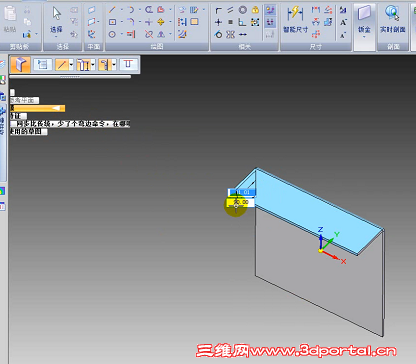
Task: Select the Line drawing tool
Action: coord(112,10)
